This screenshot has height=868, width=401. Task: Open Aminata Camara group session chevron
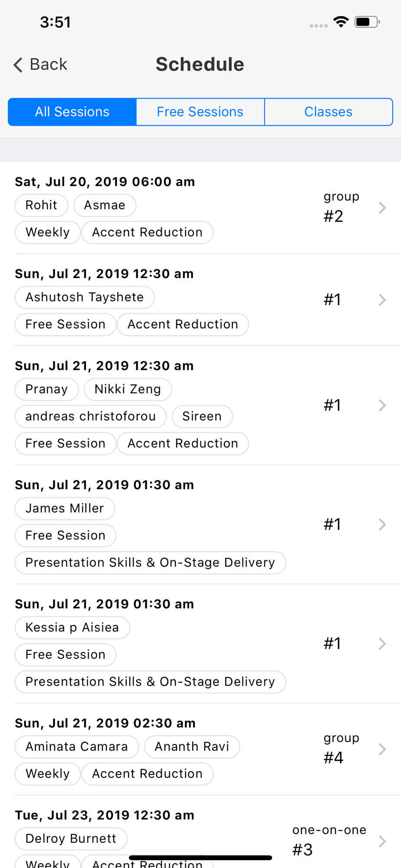pos(382,750)
